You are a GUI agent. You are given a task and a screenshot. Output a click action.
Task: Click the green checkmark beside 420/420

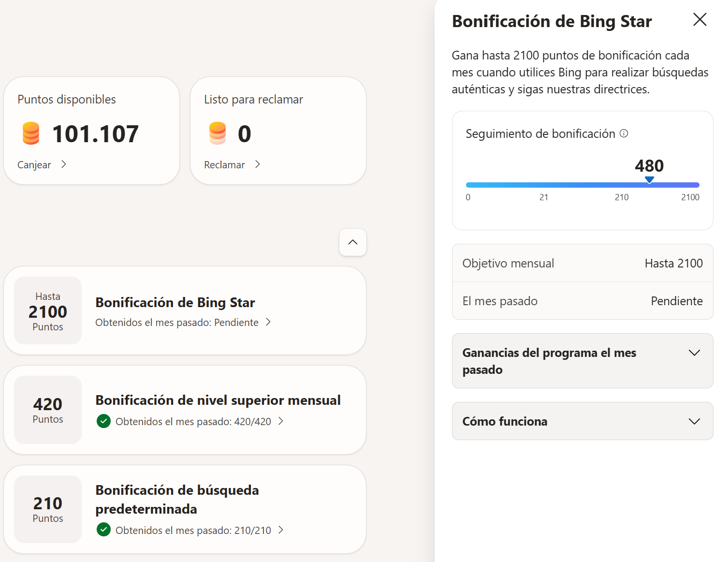(x=103, y=421)
